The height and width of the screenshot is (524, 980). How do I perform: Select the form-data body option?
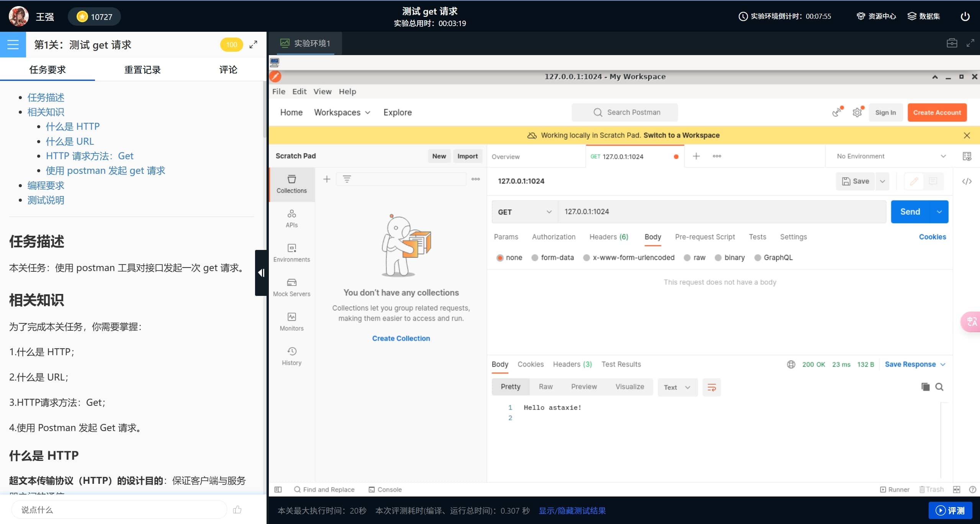[x=535, y=258]
